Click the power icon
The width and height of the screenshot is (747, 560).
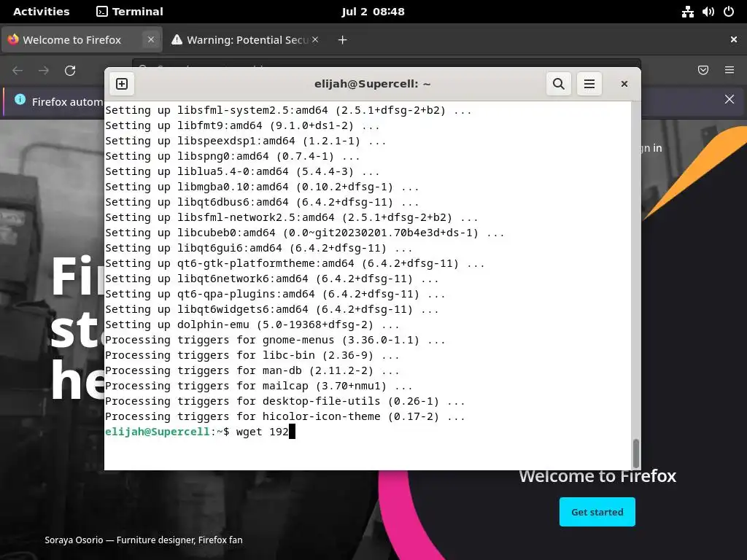(x=729, y=12)
